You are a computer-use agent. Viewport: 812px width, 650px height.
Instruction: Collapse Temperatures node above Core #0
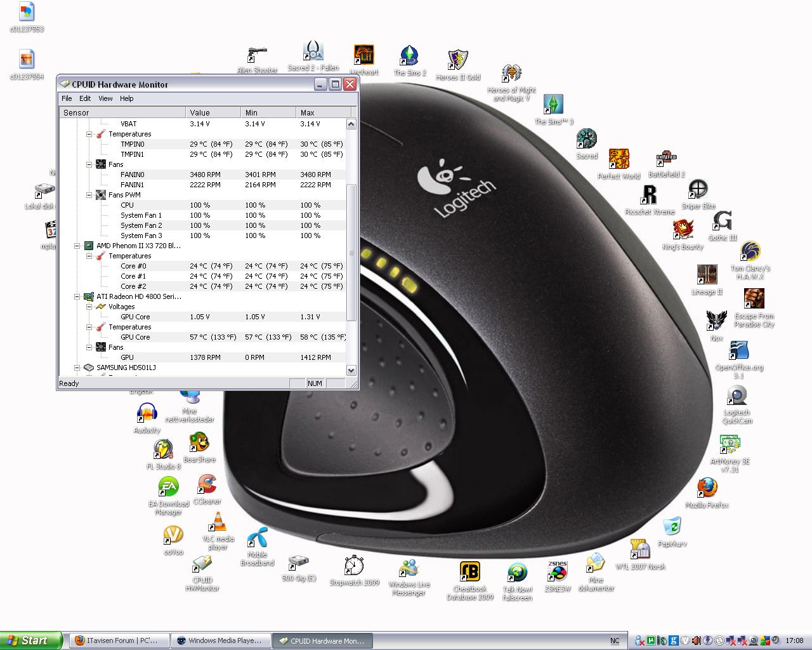tap(89, 256)
